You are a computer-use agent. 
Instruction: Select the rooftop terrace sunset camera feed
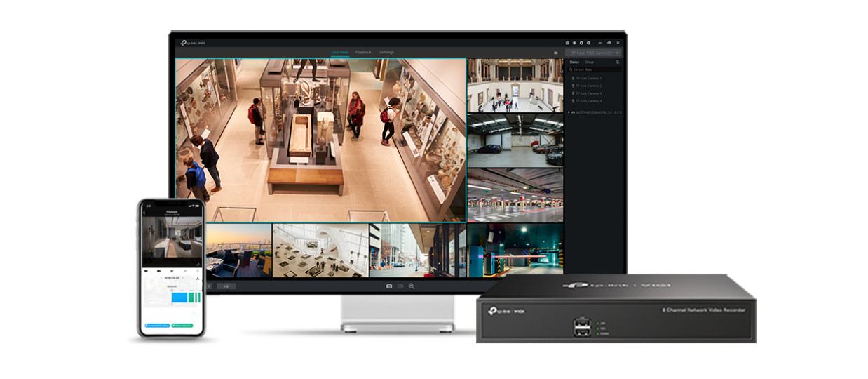point(237,251)
